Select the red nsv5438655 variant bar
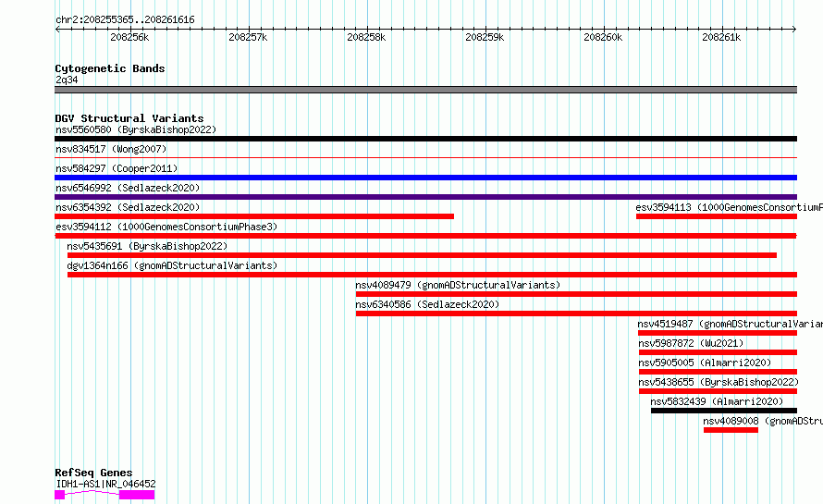Viewport: 823px width, 504px height. click(718, 391)
